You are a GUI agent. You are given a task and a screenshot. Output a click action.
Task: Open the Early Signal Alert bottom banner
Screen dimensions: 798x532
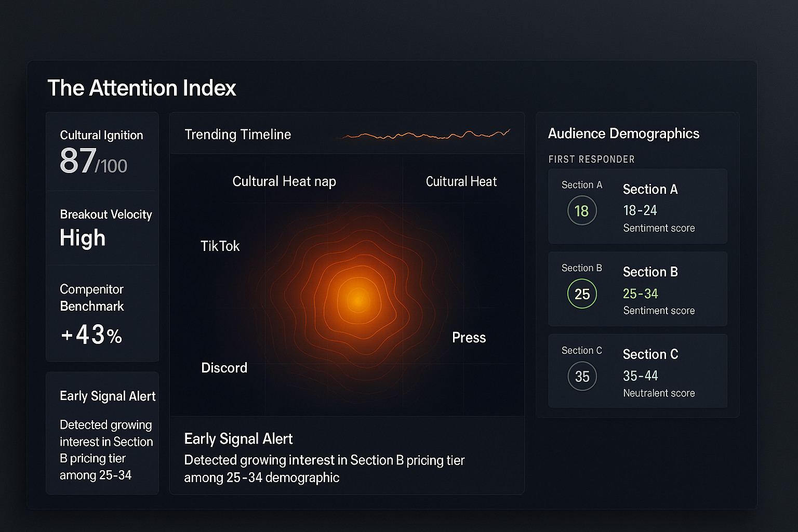point(347,456)
